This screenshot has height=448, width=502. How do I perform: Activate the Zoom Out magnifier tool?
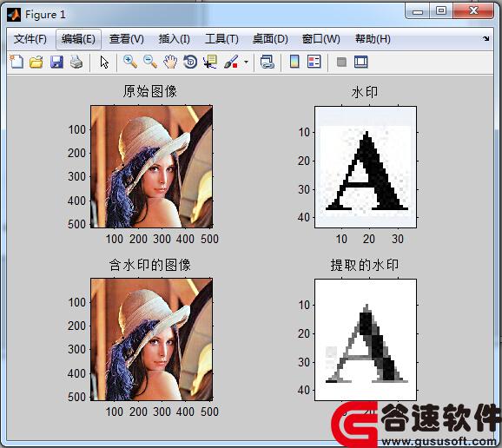click(x=150, y=62)
